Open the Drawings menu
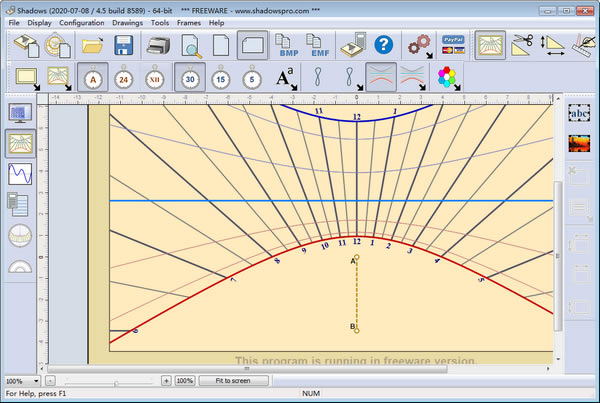Image resolution: width=600 pixels, height=403 pixels. 127,22
